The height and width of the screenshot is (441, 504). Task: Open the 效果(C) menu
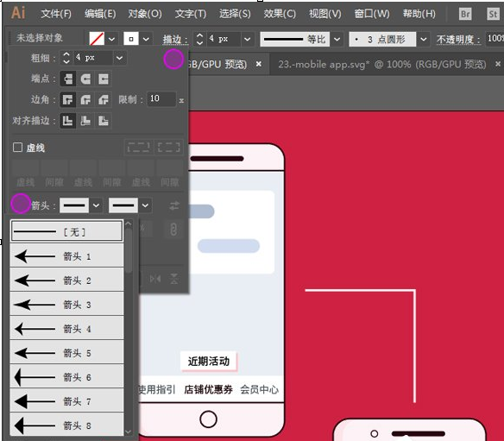click(280, 14)
